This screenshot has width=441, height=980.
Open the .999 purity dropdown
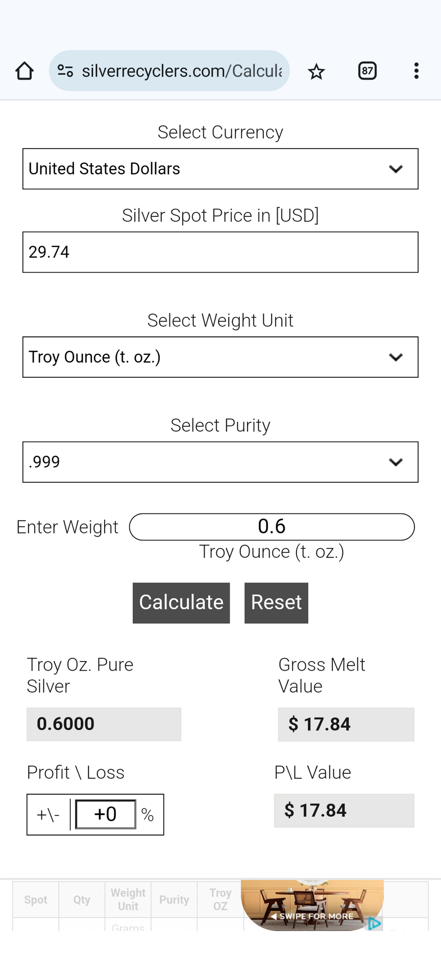pos(220,462)
